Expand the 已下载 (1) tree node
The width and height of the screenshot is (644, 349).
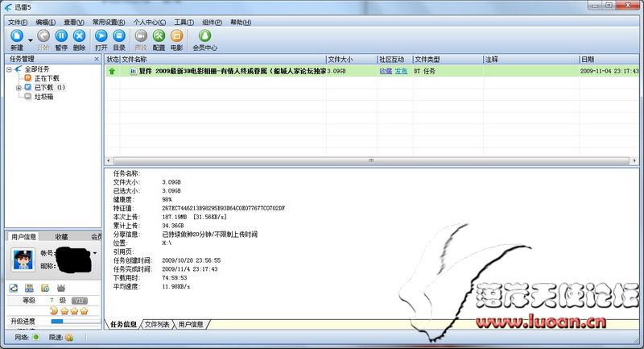coord(19,88)
